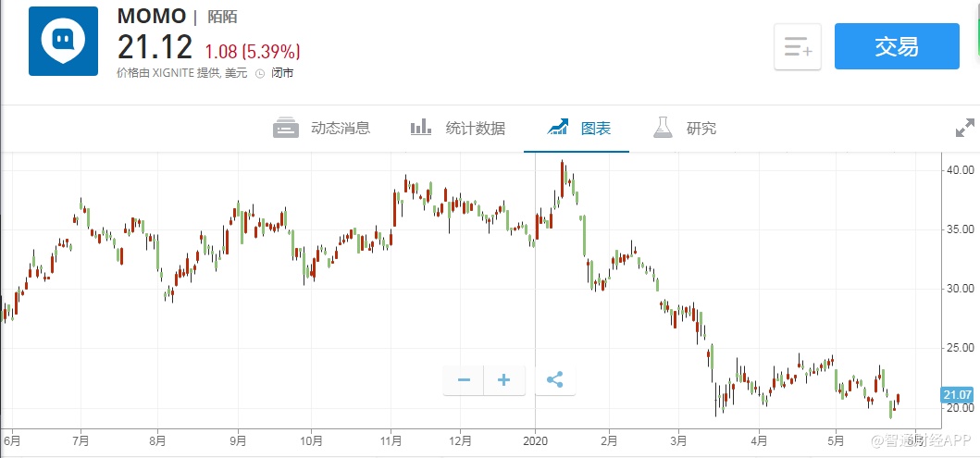Click the MOMO ticker name
Image resolution: width=980 pixels, height=458 pixels.
(151, 16)
